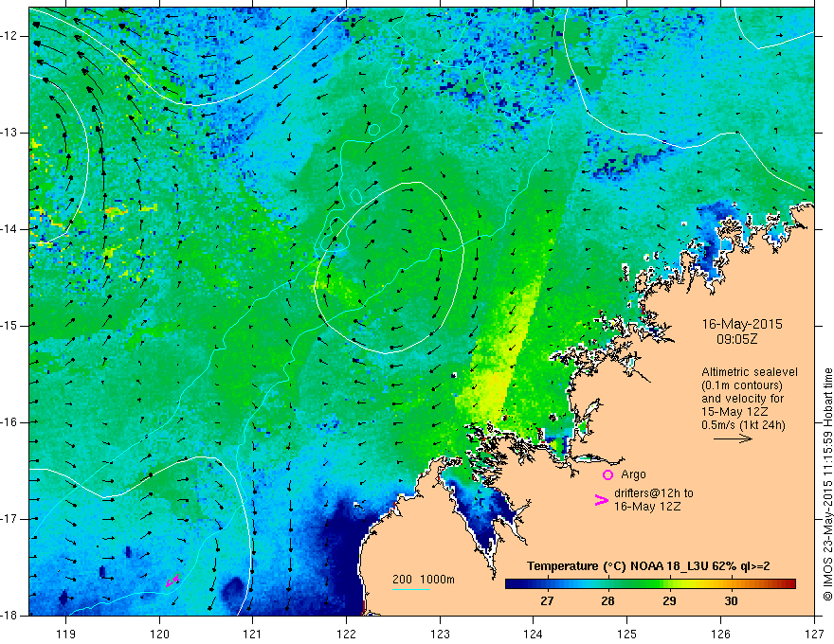This screenshot has height=644, width=834.
Task: Click the 0.5m/s (1kt 24h) scale label
Action: coord(743,425)
